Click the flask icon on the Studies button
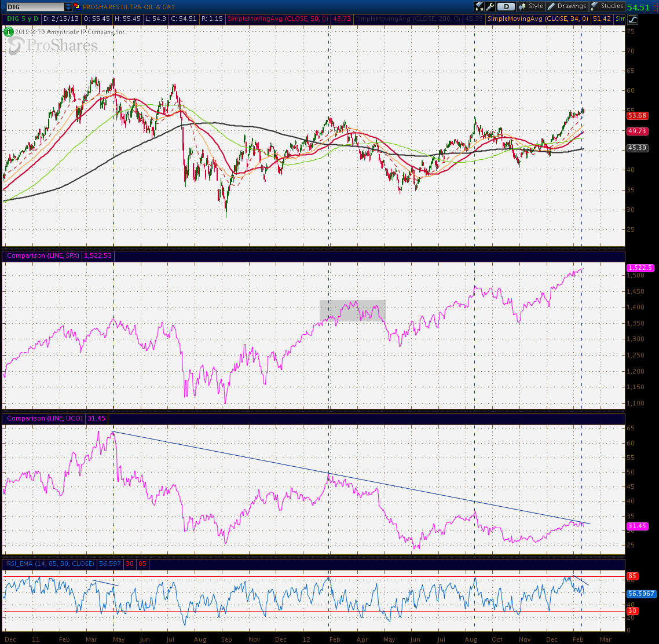Viewport: 659px width, 644px height. [x=594, y=6]
